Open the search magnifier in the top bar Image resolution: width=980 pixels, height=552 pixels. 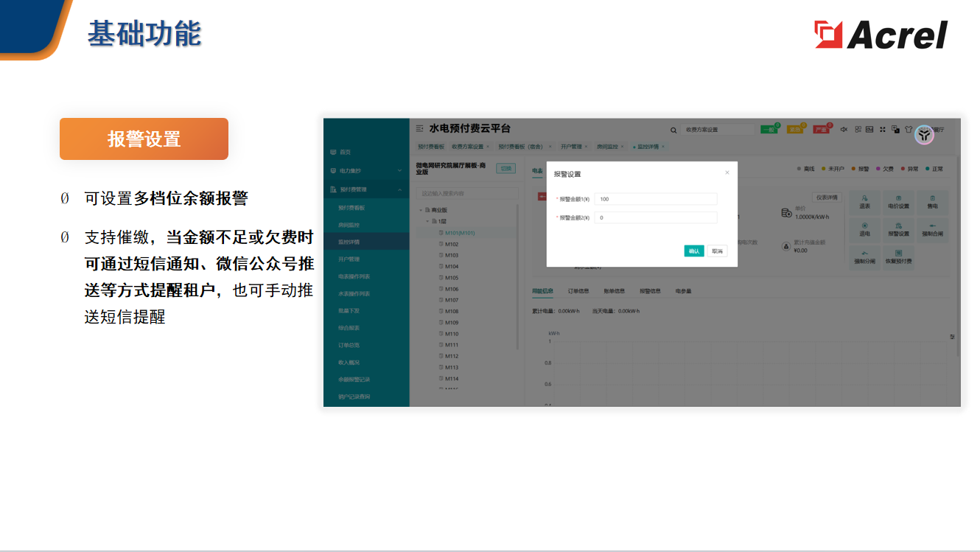coord(673,130)
